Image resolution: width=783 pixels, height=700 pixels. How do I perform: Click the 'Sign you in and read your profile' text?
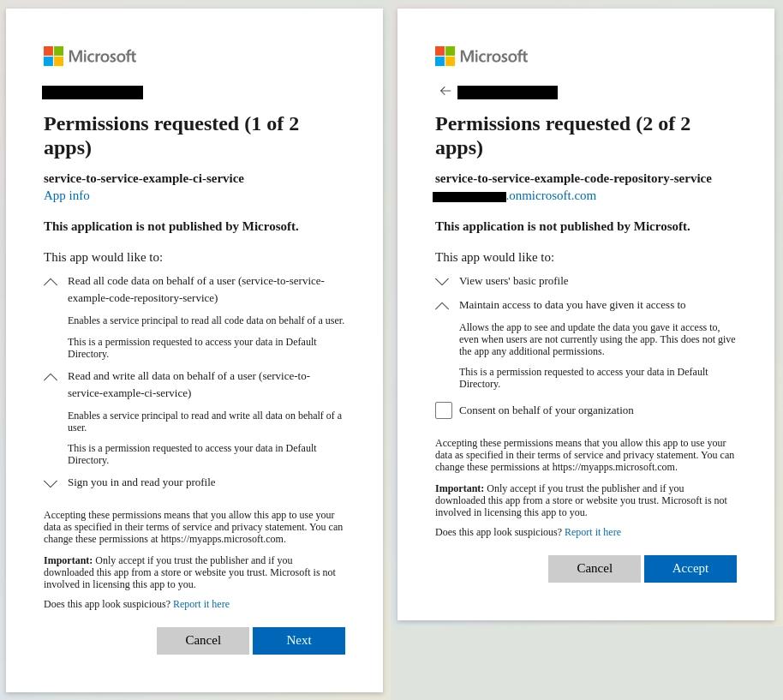pos(141,482)
